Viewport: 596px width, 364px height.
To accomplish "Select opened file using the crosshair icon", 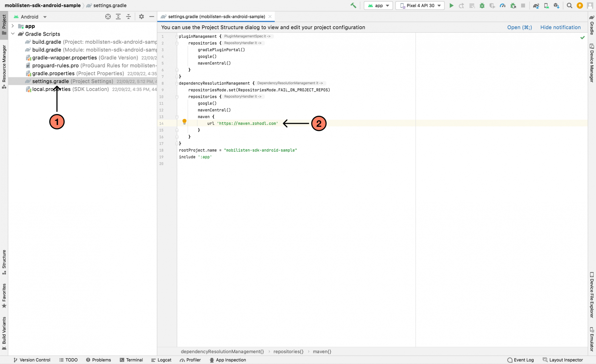I will [x=108, y=17].
